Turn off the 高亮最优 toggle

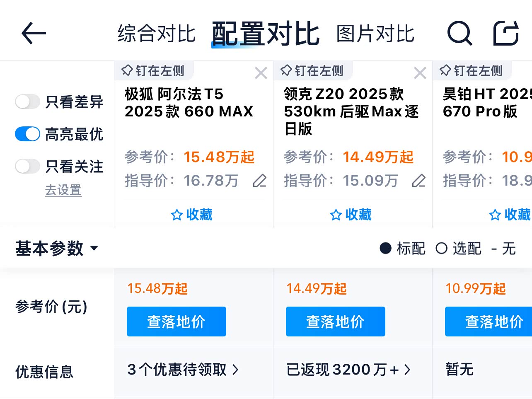(x=27, y=134)
